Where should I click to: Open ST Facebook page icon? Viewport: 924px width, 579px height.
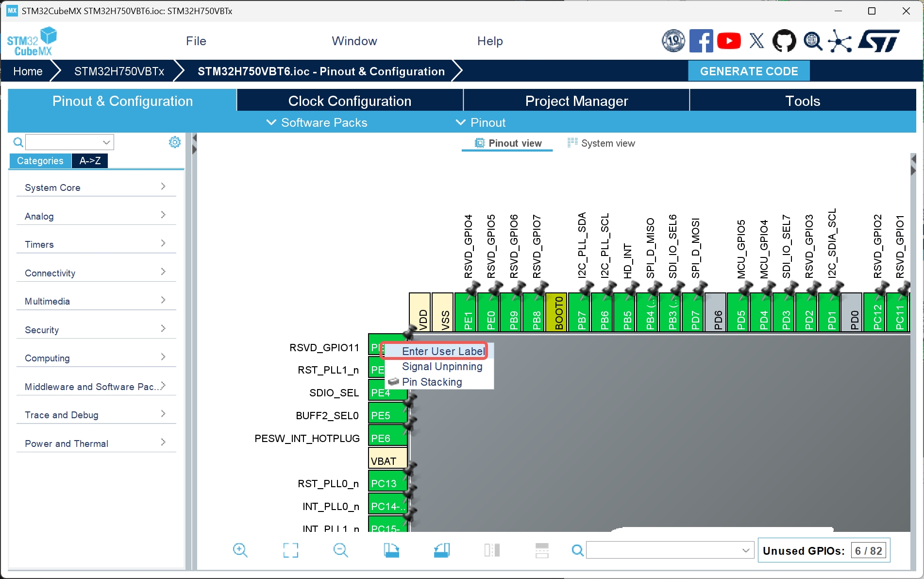click(x=701, y=41)
